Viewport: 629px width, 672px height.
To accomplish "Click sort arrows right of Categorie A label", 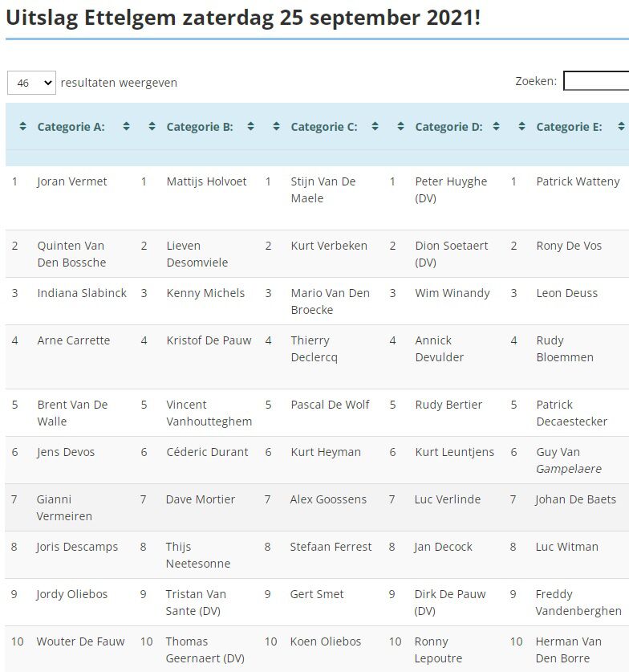I will coord(126,126).
